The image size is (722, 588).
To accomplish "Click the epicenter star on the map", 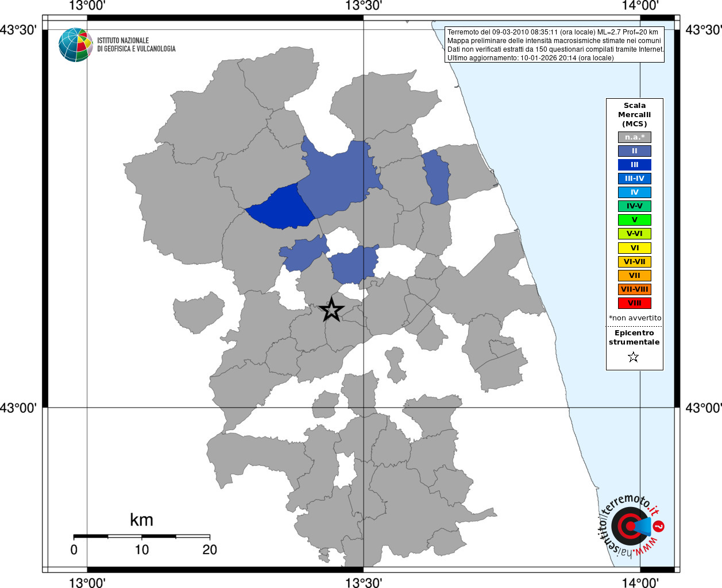I will [x=331, y=310].
